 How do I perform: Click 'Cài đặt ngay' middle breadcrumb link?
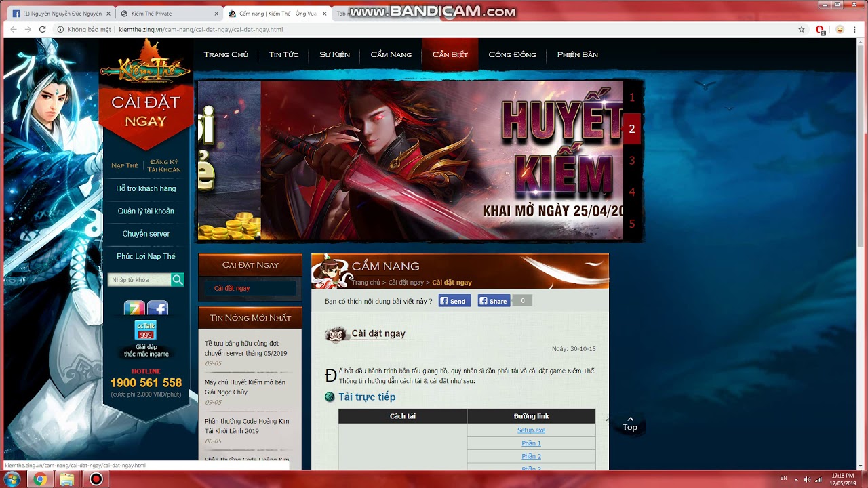coord(406,283)
